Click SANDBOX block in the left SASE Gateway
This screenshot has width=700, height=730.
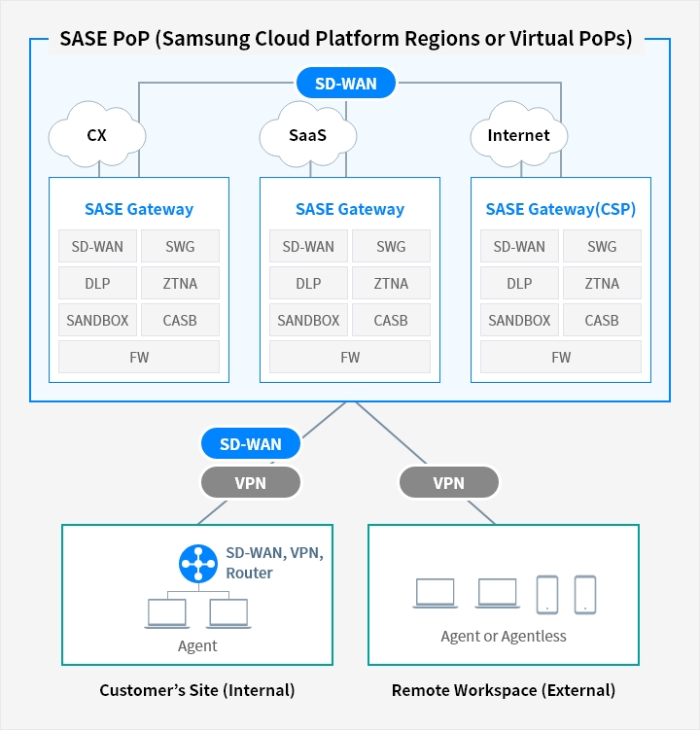coord(97,320)
